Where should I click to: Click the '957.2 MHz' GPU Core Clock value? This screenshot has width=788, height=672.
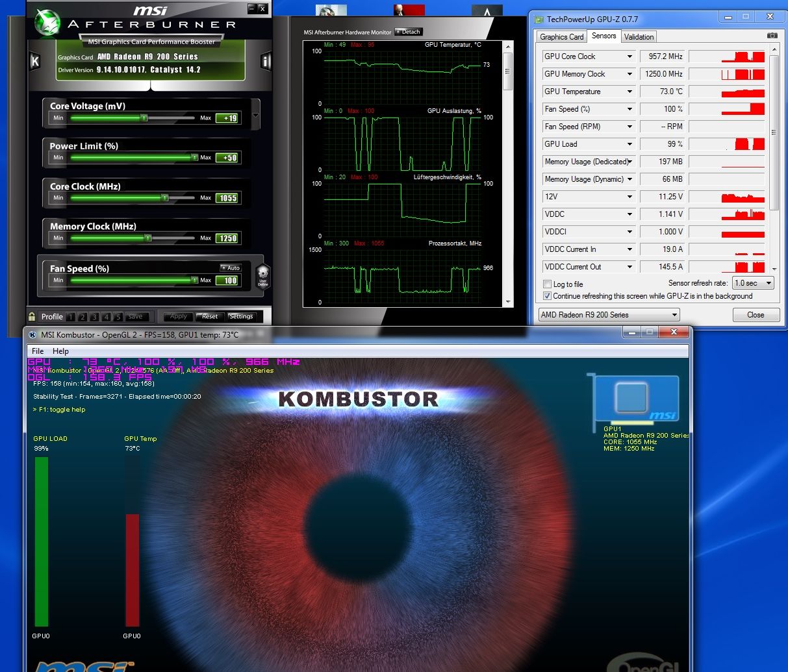[663, 56]
